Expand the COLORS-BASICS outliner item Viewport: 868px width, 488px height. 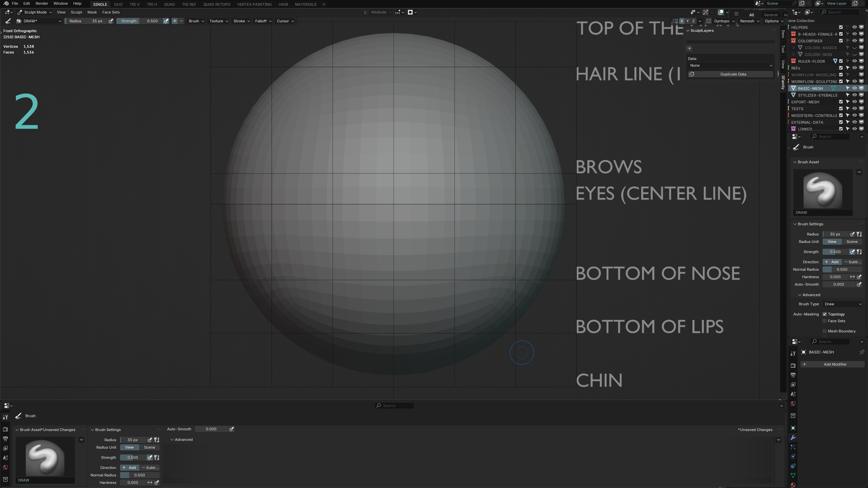(793, 47)
